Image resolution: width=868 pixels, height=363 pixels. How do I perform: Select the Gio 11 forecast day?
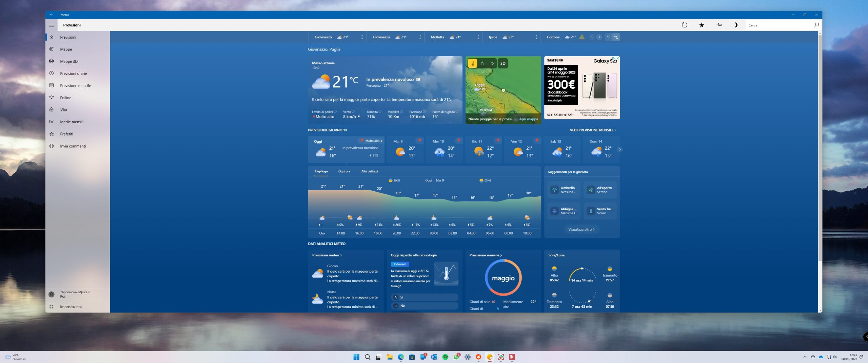[x=483, y=150]
